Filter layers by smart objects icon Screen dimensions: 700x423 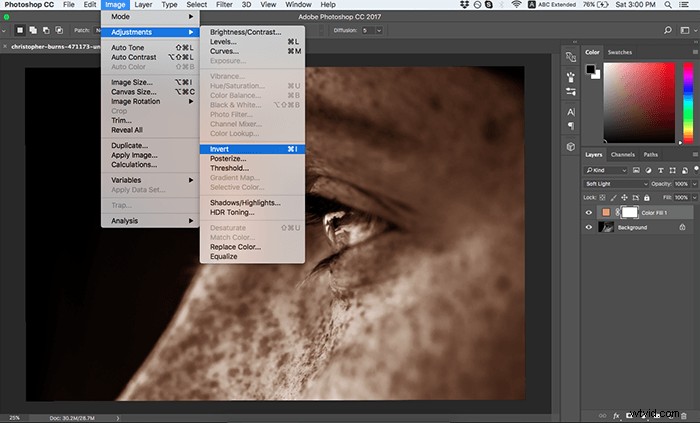coord(684,170)
